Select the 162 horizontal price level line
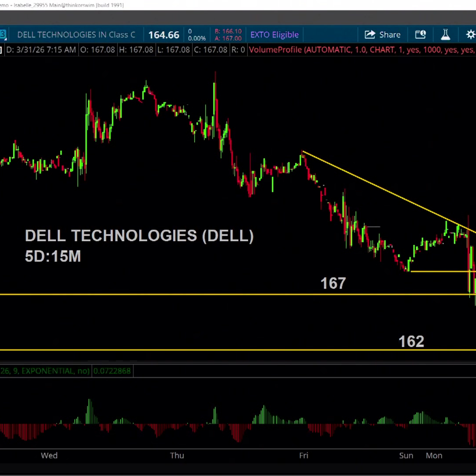The image size is (476, 476). [238, 350]
